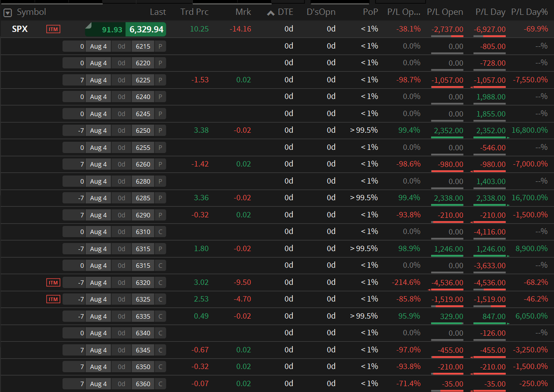Image resolution: width=554 pixels, height=392 pixels.
Task: Click the P type chip on the 6315 put row
Action: coord(161,249)
